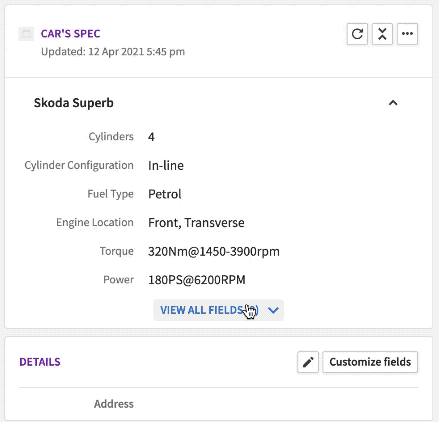Refresh the Car's Spec widget
439x422 pixels.
pos(357,34)
